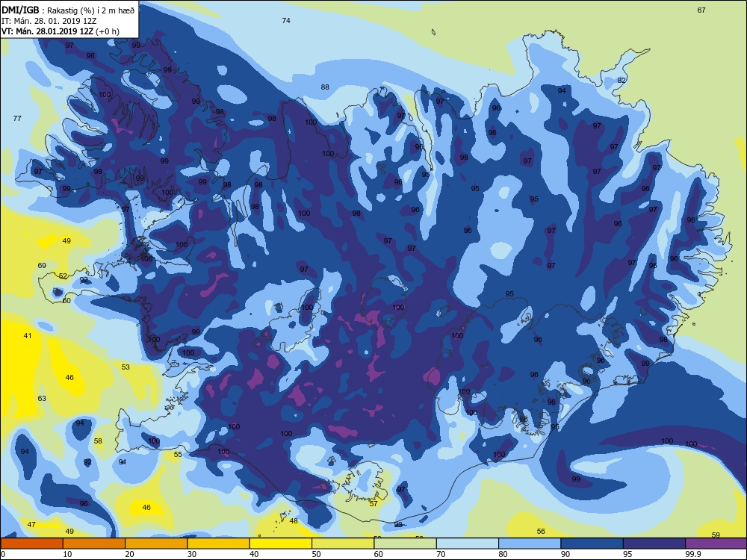Select the bright yellow 40–50 legend swatch
The height and width of the screenshot is (560, 747).
(x=281, y=544)
